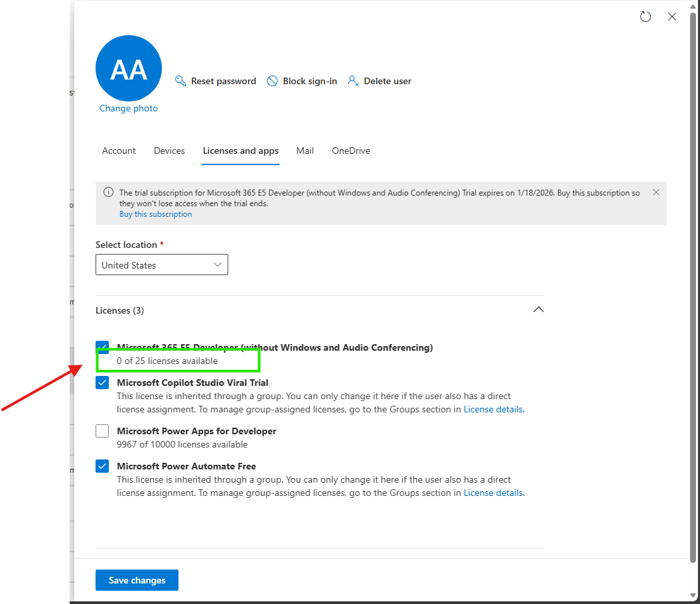Follow the Buy this subscription link
Viewport: 700px width, 604px height.
155,214
